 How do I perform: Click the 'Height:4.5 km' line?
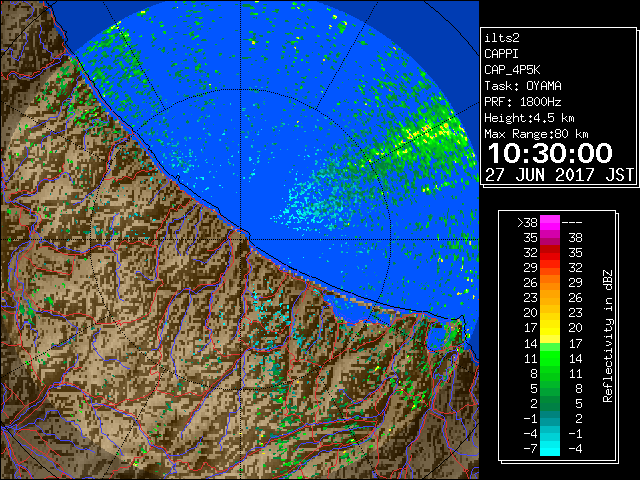point(529,118)
